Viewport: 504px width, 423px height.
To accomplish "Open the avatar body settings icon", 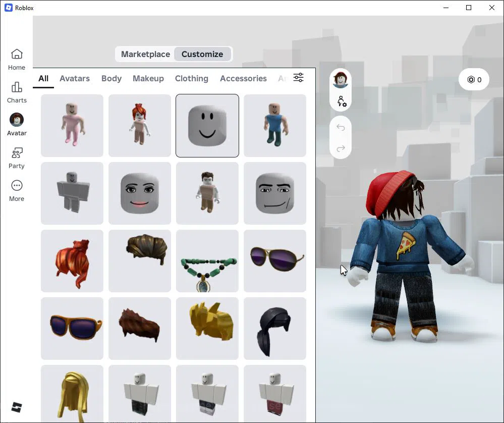I will click(341, 101).
